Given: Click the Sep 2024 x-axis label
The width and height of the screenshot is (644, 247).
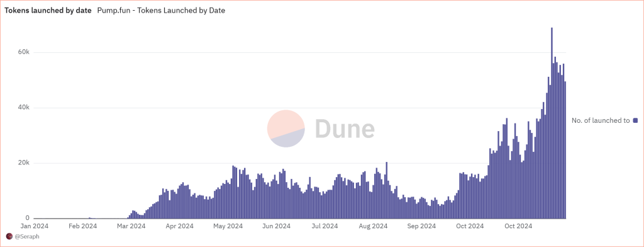Looking at the screenshot, I should click(x=421, y=226).
